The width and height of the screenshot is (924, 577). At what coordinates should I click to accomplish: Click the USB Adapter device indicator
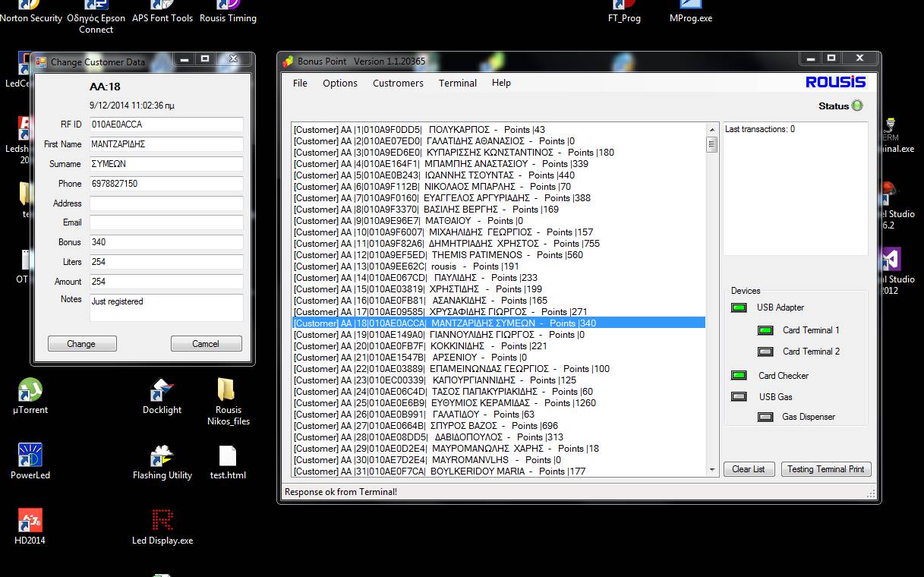coord(738,307)
